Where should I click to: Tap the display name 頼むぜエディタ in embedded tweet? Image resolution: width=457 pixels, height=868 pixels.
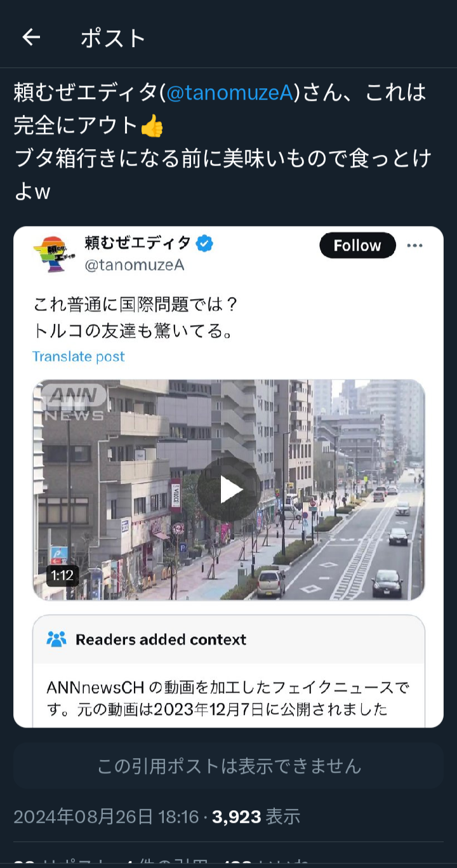137,243
